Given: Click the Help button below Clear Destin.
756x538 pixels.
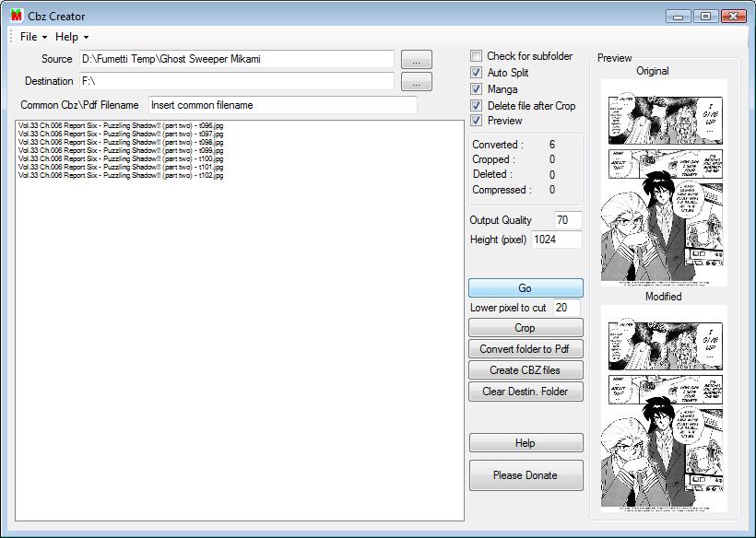Looking at the screenshot, I should coord(526,442).
